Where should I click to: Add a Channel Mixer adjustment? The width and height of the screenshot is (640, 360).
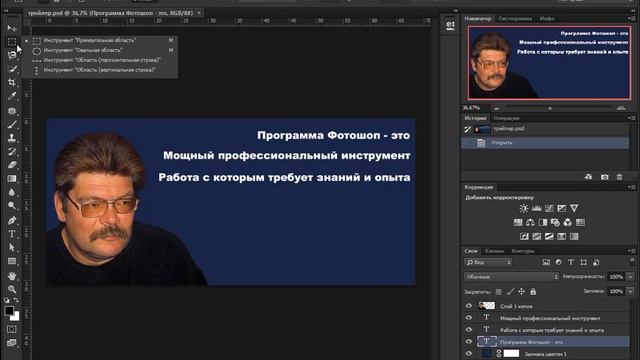point(568,222)
